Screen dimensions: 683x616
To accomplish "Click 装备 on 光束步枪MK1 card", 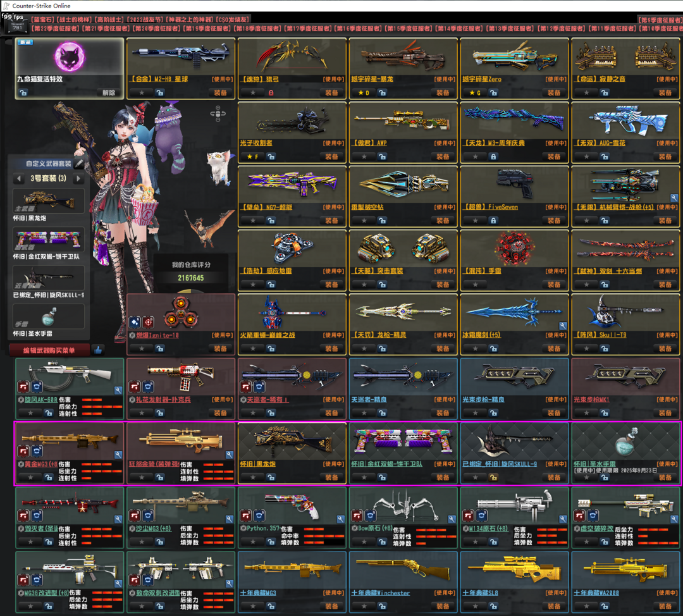I will 665,413.
